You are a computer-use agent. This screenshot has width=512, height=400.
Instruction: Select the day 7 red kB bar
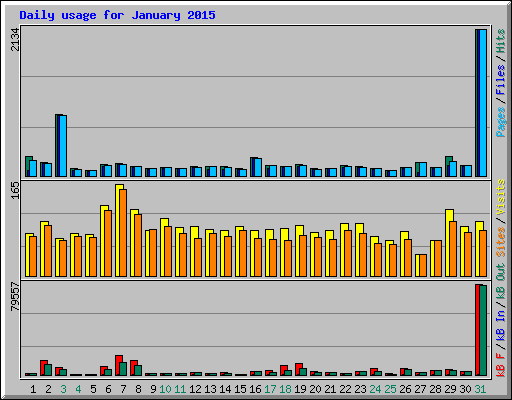tap(118, 365)
